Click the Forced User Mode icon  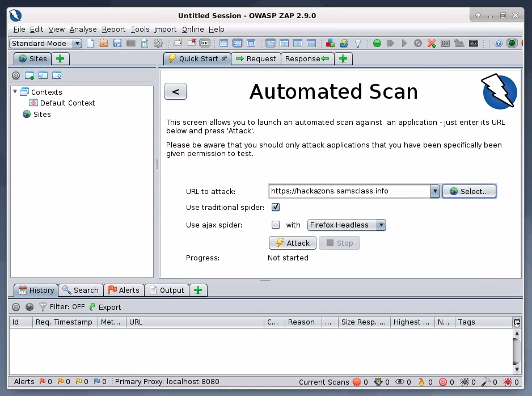coord(459,43)
